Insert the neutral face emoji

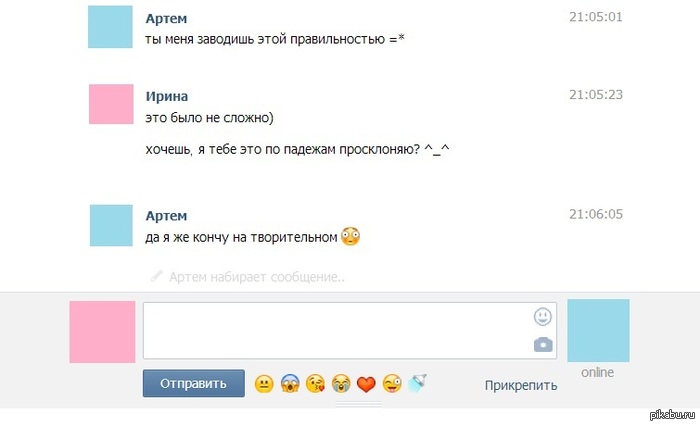pos(264,384)
